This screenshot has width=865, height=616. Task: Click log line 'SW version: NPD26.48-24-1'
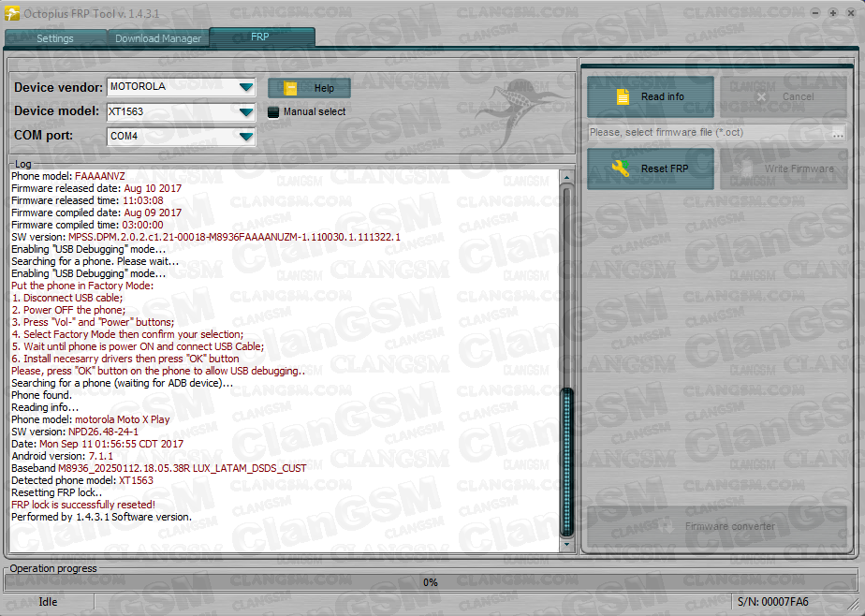click(x=75, y=432)
